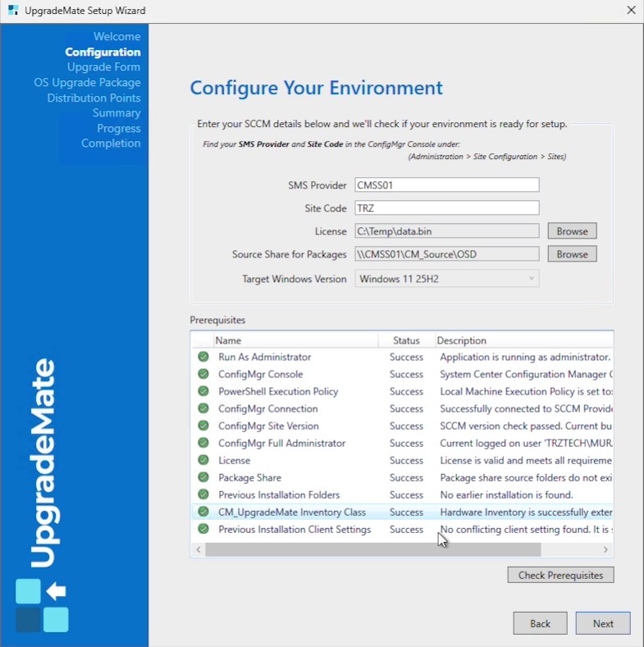Click 'No earlier installation is found.' description
The image size is (644, 647).
point(506,494)
